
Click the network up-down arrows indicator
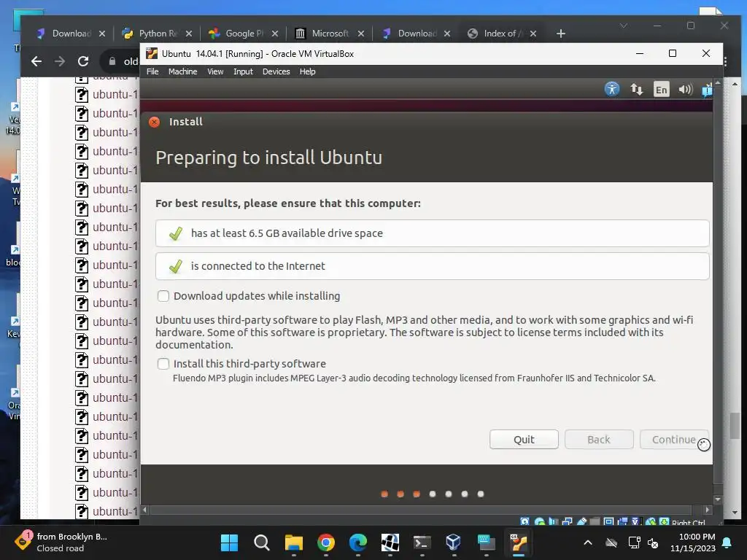(x=636, y=89)
